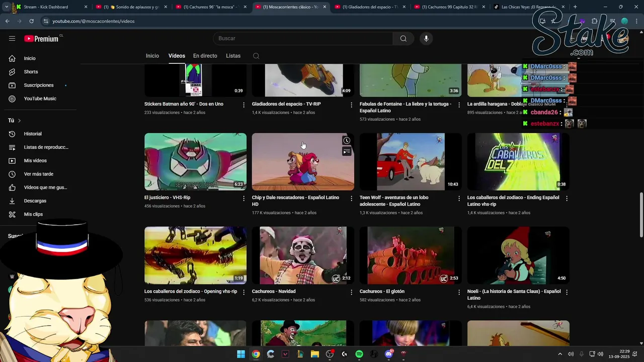The image size is (644, 362).
Task: Click the YouTube search input field
Action: (303, 39)
